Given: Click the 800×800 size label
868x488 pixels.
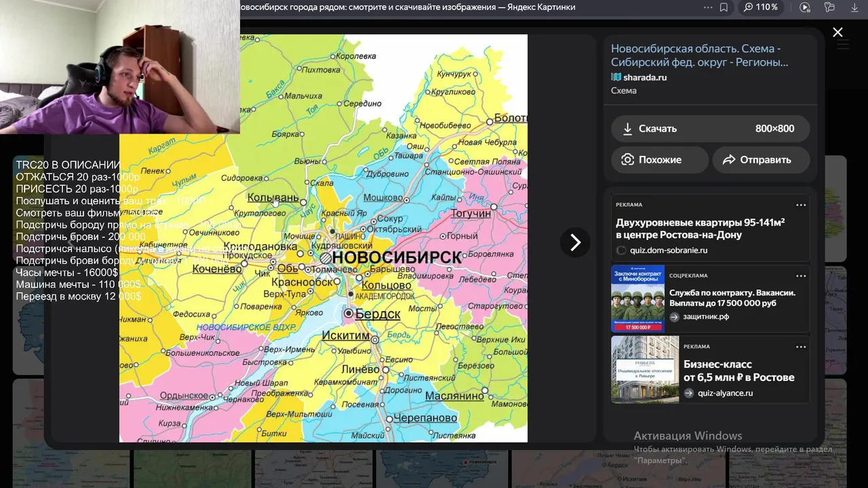Looking at the screenshot, I should tap(774, 128).
